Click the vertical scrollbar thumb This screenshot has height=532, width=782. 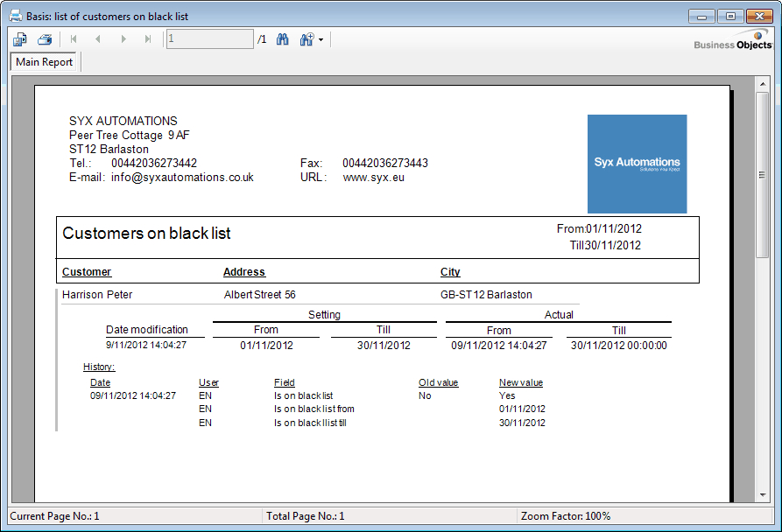[x=763, y=175]
